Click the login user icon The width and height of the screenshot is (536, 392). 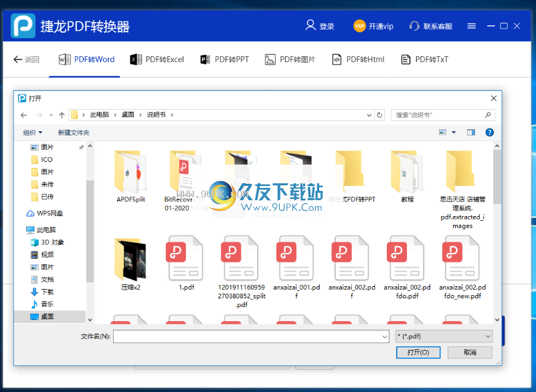coord(310,25)
